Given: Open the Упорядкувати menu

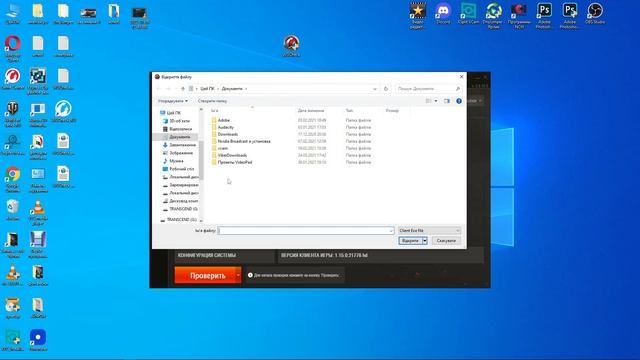Looking at the screenshot, I should [x=173, y=101].
